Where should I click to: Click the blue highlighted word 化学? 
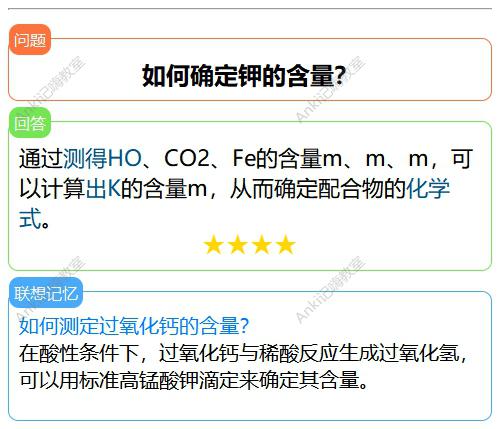coord(428,189)
